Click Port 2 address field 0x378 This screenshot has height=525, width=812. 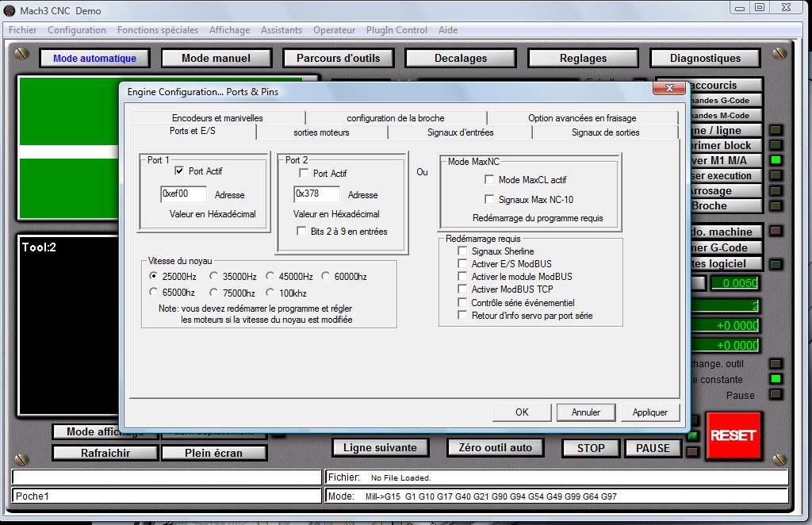316,194
